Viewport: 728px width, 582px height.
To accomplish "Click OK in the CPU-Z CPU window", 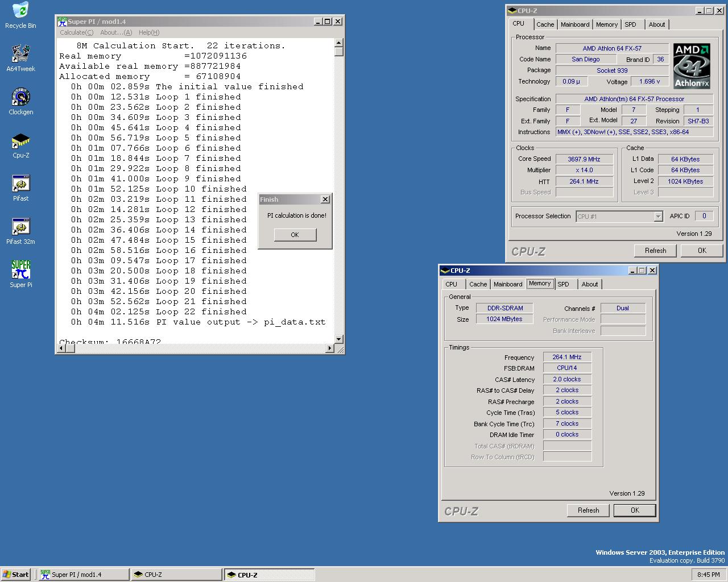I will click(x=702, y=251).
